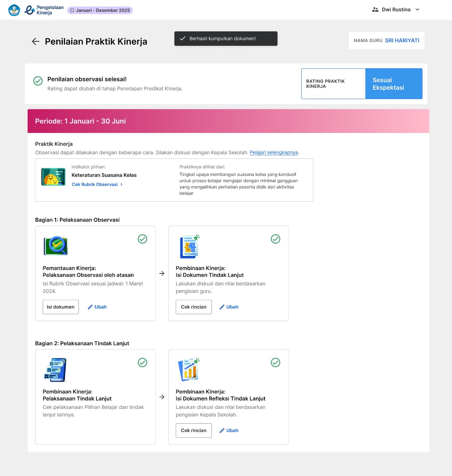Click the Isi dokumen button
The image size is (452, 476).
point(61,307)
